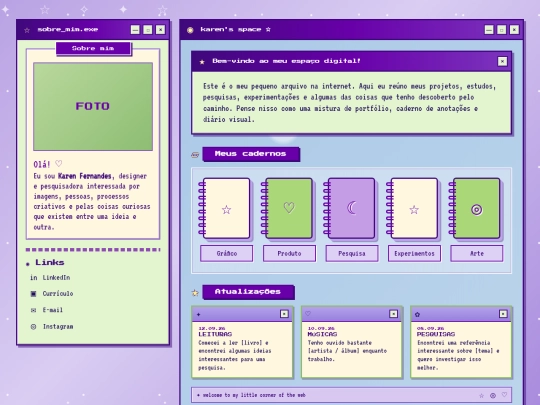Click the target icon in the footer bar
This screenshot has width=540, height=405.
(x=493, y=396)
